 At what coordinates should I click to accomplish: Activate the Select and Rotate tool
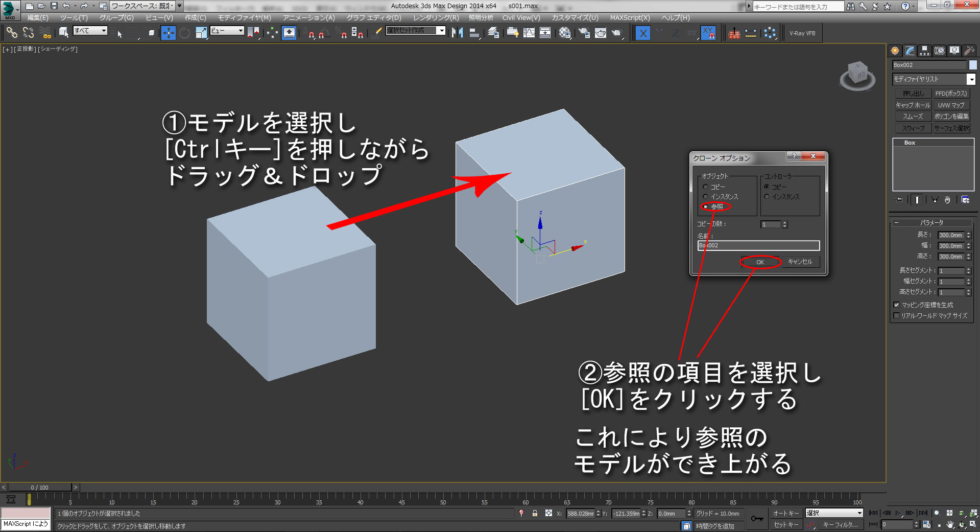click(184, 33)
